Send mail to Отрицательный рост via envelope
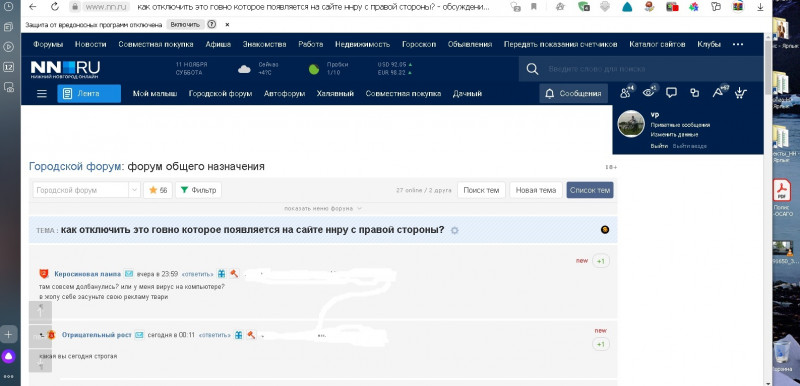 139,335
